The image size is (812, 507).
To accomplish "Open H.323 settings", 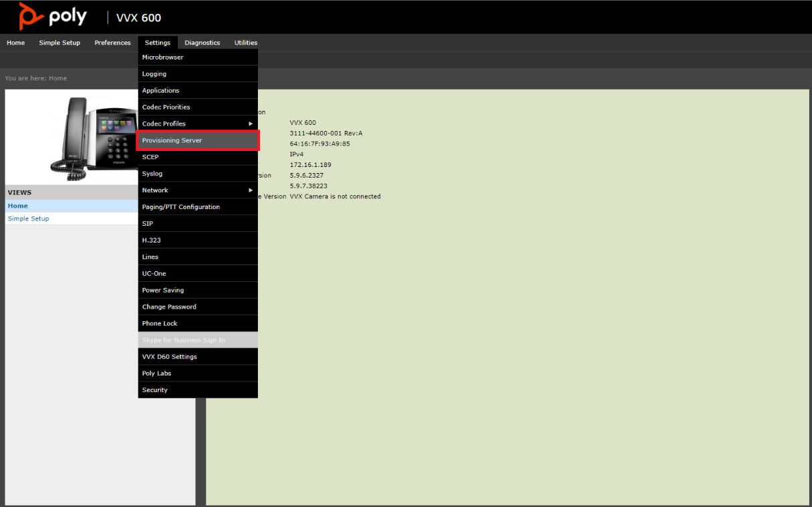I will pos(198,240).
